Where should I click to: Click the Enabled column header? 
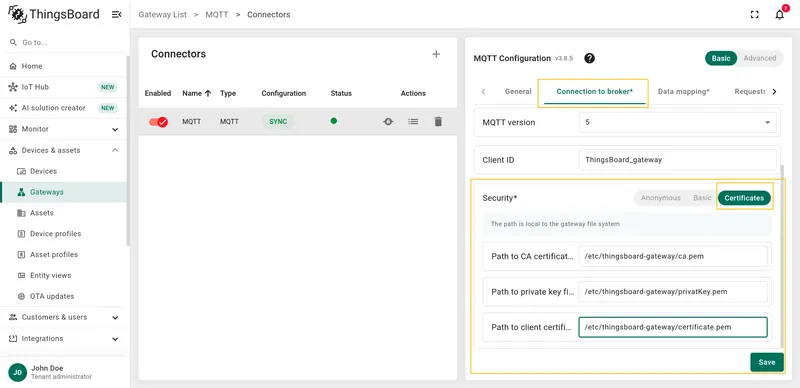158,93
